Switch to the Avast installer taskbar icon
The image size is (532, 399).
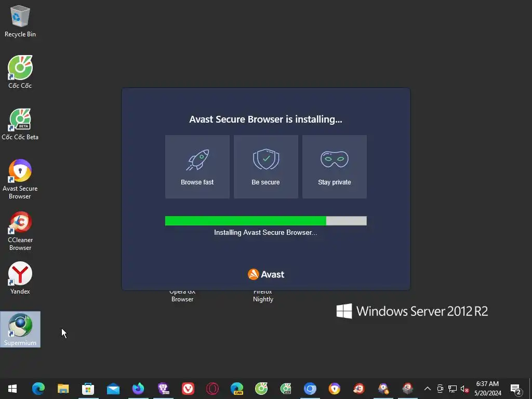coord(383,389)
